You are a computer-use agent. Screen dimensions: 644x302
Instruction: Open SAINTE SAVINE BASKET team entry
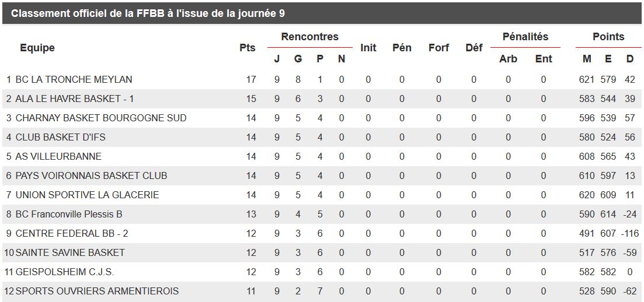click(x=70, y=252)
